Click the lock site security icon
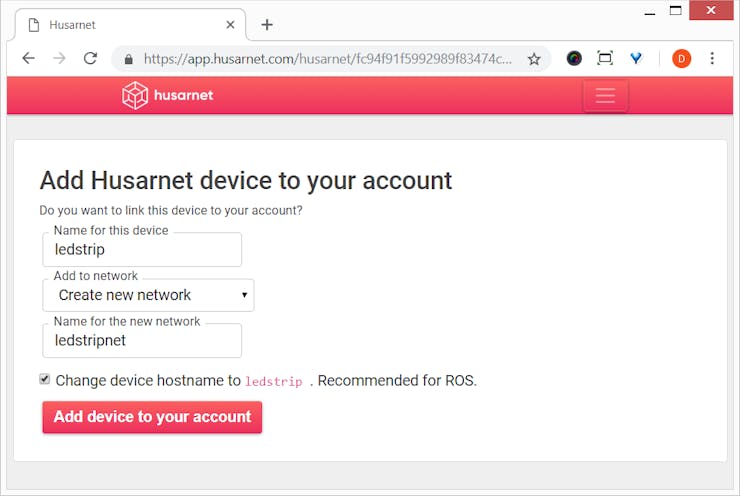Image resolution: width=740 pixels, height=496 pixels. [x=128, y=59]
